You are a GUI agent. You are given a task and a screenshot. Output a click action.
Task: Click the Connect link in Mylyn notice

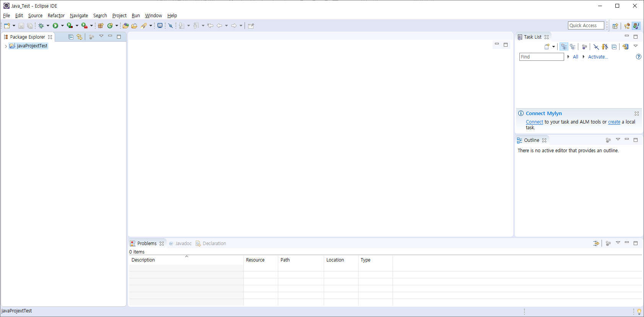534,122
